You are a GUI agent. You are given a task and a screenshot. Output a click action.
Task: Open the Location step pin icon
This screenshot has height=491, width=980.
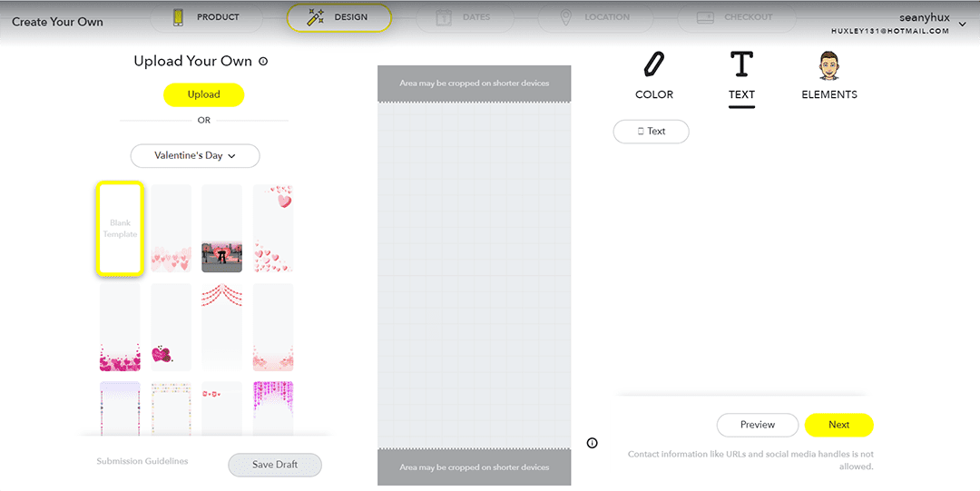tap(566, 17)
